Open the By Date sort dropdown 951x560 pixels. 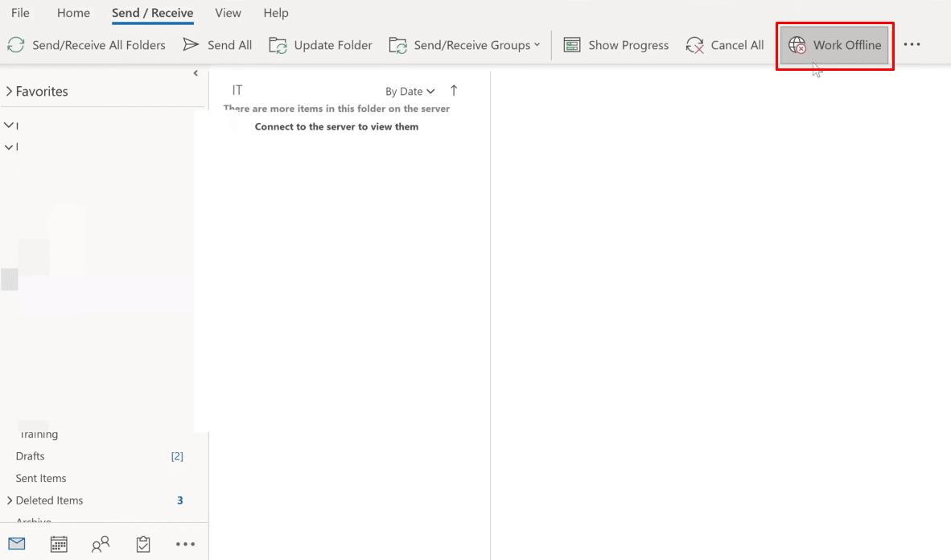(x=410, y=92)
